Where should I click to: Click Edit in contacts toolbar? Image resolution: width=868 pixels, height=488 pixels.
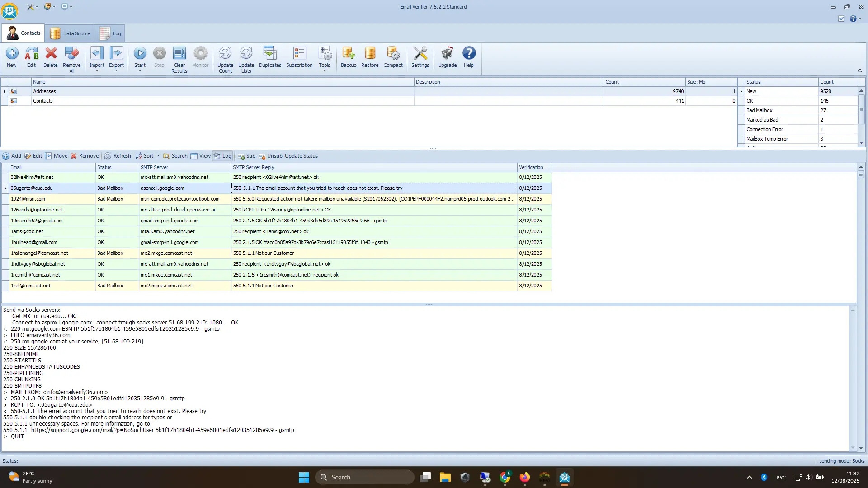(x=33, y=156)
